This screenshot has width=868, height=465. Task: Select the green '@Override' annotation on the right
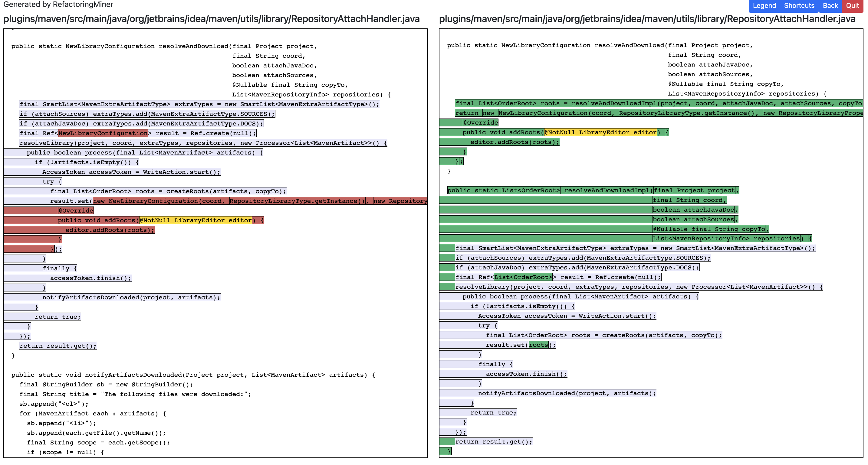pos(480,122)
